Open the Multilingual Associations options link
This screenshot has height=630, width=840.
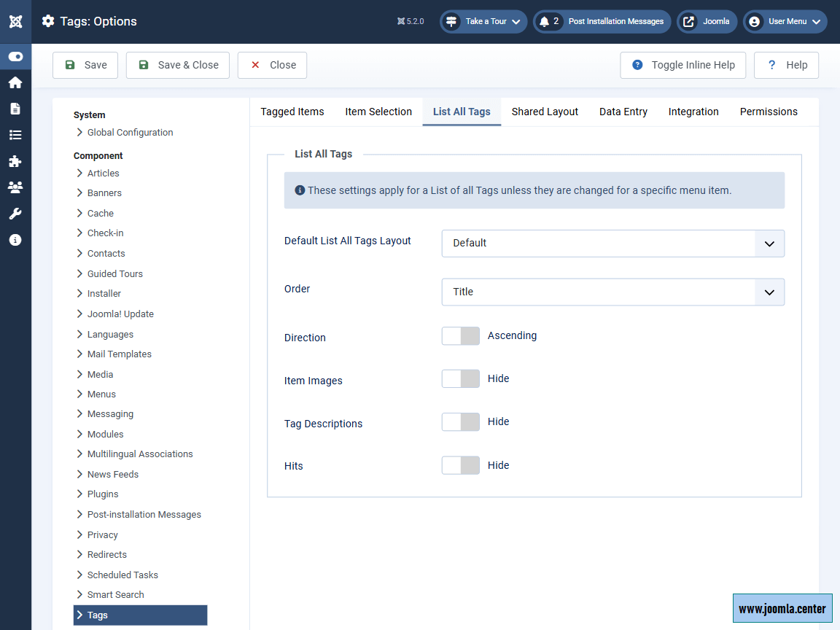(x=140, y=454)
